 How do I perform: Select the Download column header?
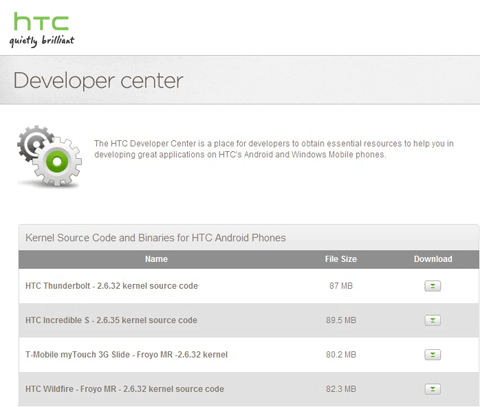coord(433,259)
